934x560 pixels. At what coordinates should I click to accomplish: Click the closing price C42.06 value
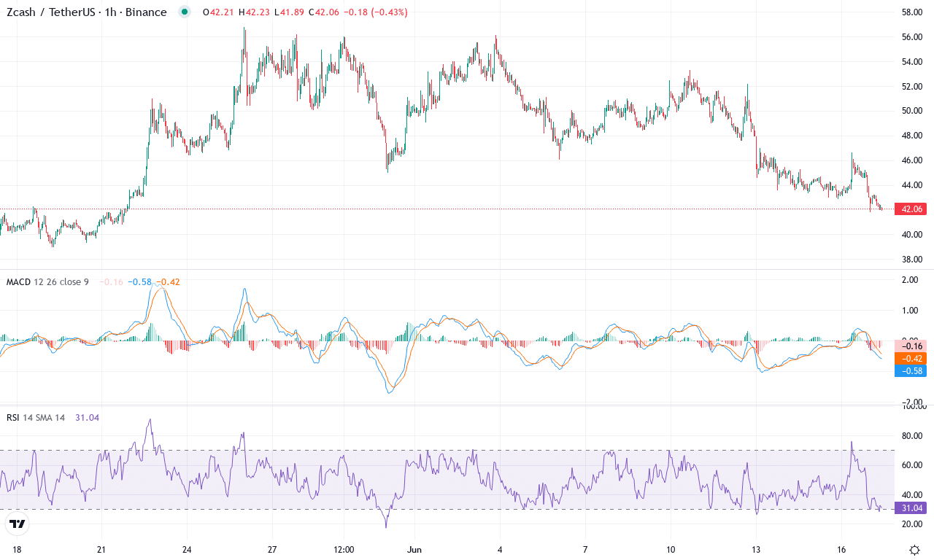pos(324,12)
